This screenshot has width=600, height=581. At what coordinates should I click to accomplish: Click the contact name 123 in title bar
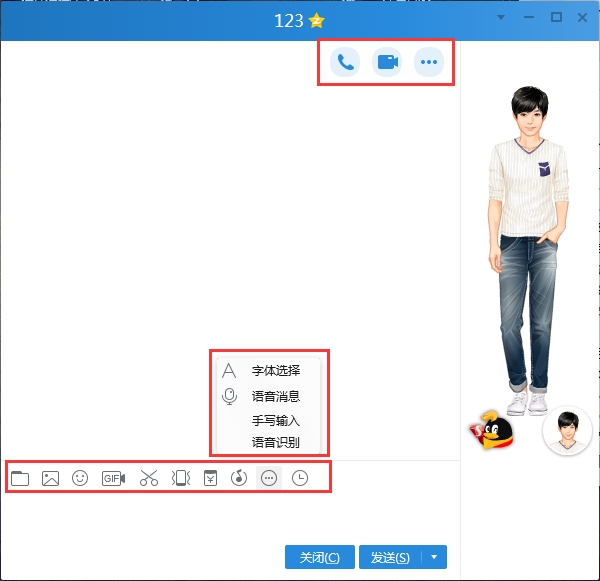(289, 21)
